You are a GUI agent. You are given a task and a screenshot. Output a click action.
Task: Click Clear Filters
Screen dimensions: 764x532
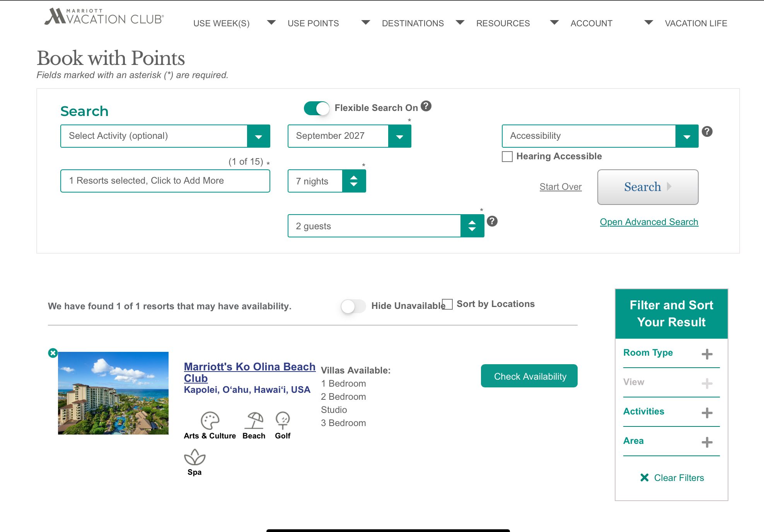tap(672, 478)
